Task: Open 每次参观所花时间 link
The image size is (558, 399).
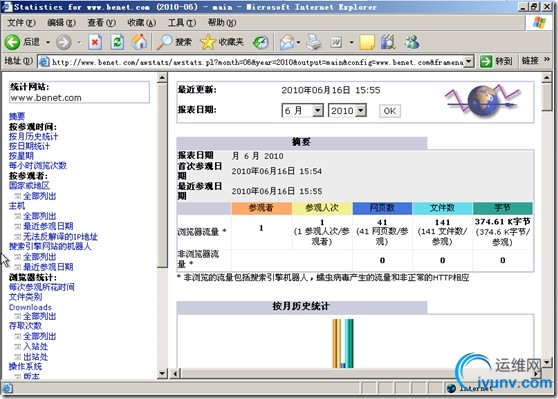Action: [x=42, y=287]
